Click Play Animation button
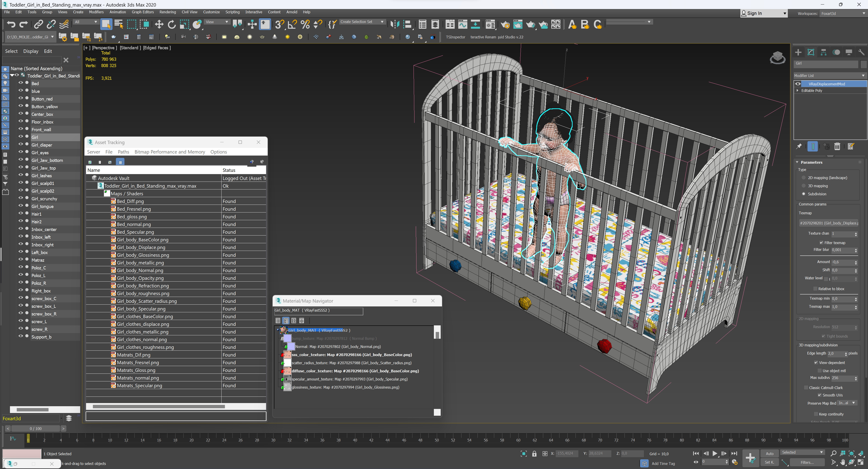Screen dimensions: 868x469 [715, 453]
